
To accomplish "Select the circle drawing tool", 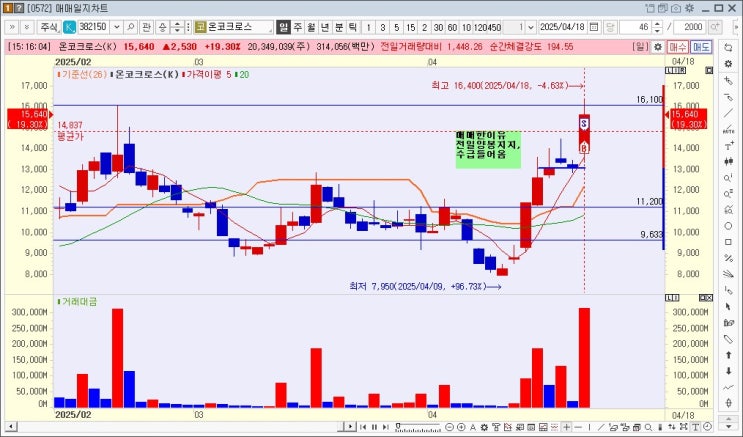I will [x=728, y=226].
